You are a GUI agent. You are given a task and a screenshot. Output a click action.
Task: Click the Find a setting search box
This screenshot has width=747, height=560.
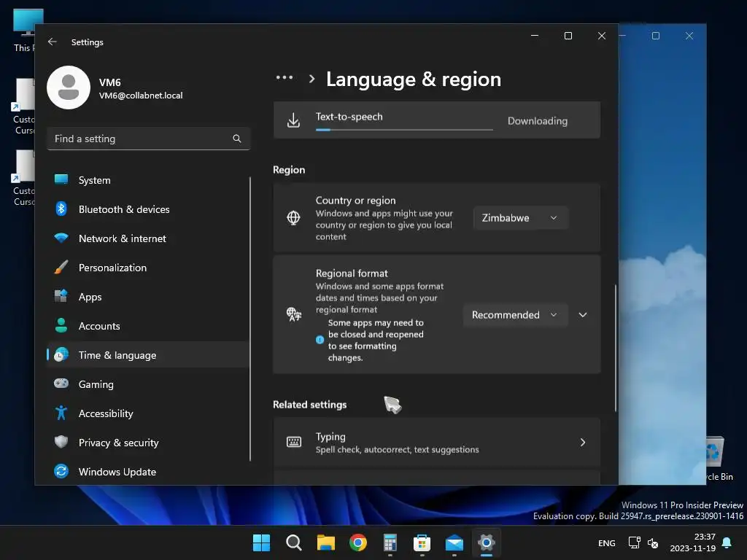pos(148,139)
